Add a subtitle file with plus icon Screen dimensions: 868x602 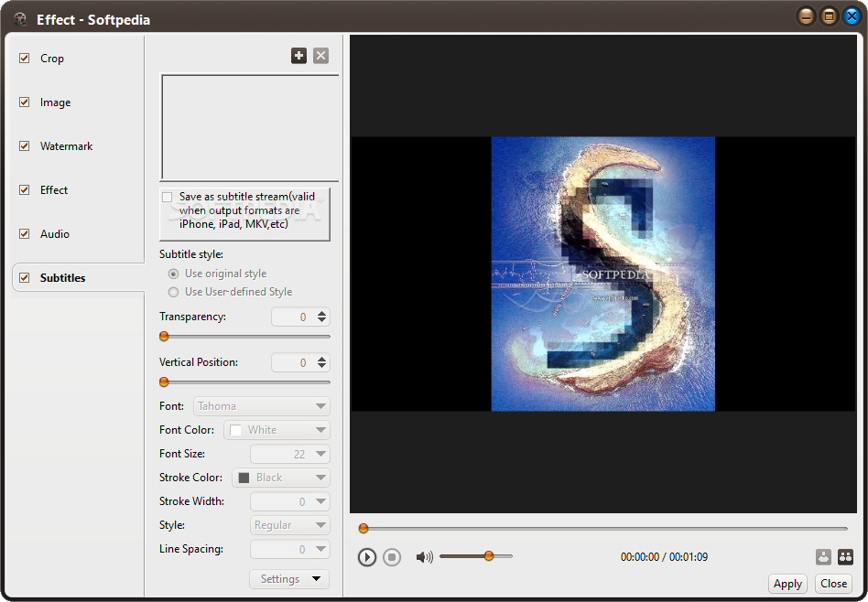298,55
